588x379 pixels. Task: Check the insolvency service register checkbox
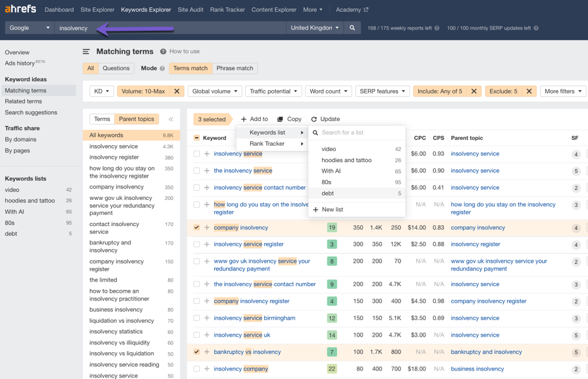point(197,244)
